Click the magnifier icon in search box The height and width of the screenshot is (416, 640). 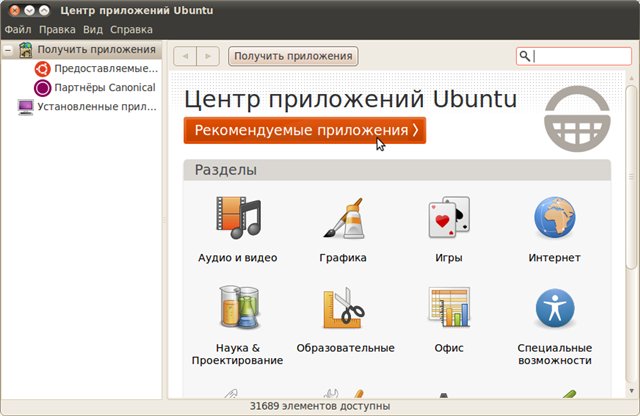click(x=525, y=56)
